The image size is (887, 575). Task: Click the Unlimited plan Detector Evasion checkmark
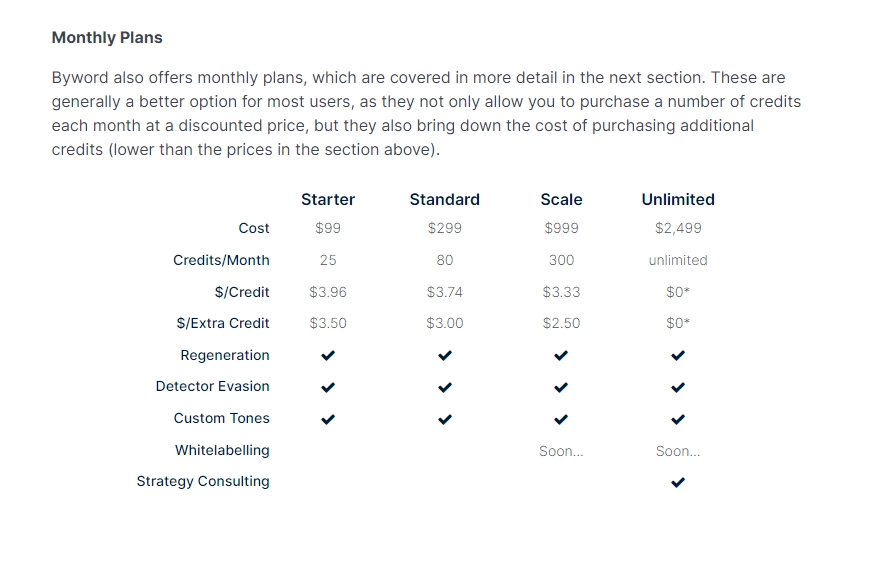pyautogui.click(x=678, y=387)
